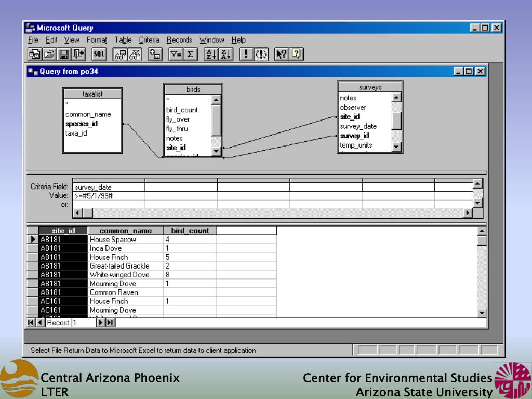Click the Cycle Through Totals sigma icon
Screen dimensions: 532x399
[190, 54]
